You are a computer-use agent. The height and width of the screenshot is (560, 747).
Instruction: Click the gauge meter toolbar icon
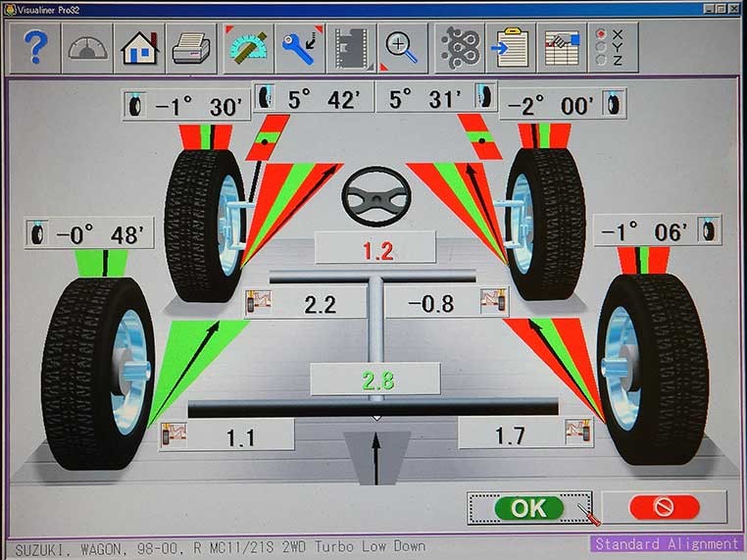tap(87, 48)
